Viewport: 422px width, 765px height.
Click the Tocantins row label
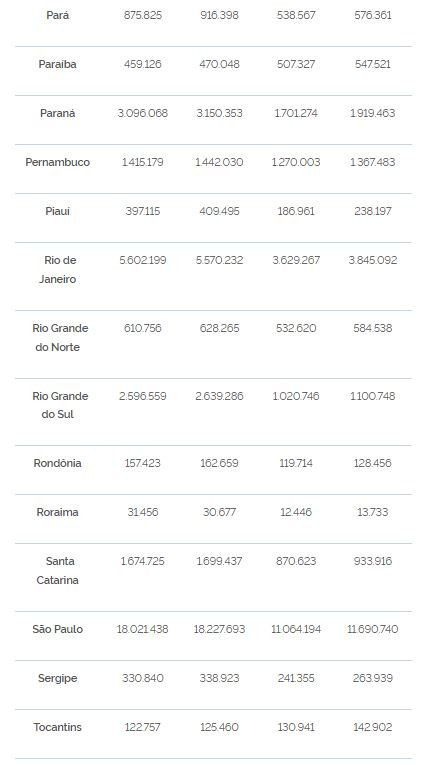tap(58, 727)
